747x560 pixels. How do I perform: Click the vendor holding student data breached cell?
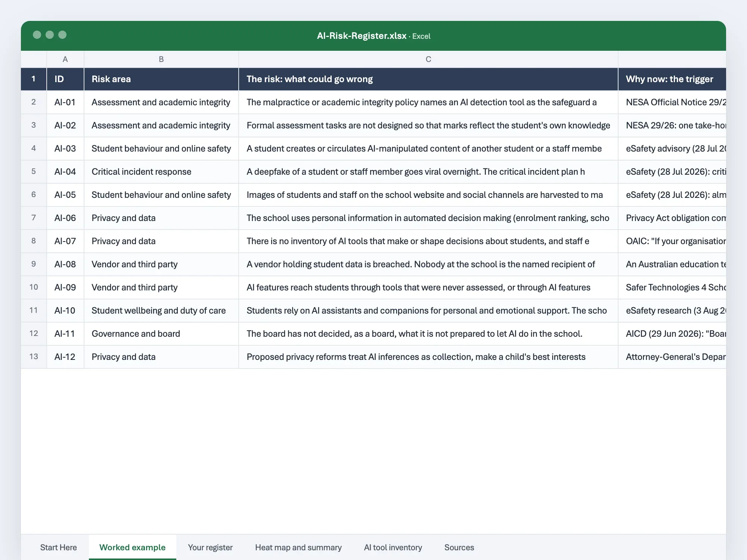[x=428, y=264]
